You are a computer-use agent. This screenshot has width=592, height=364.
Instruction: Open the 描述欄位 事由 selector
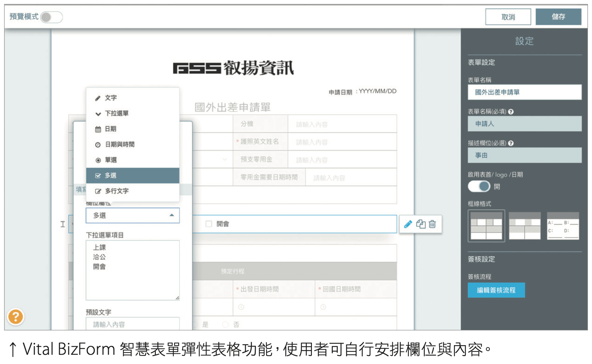[x=524, y=155]
